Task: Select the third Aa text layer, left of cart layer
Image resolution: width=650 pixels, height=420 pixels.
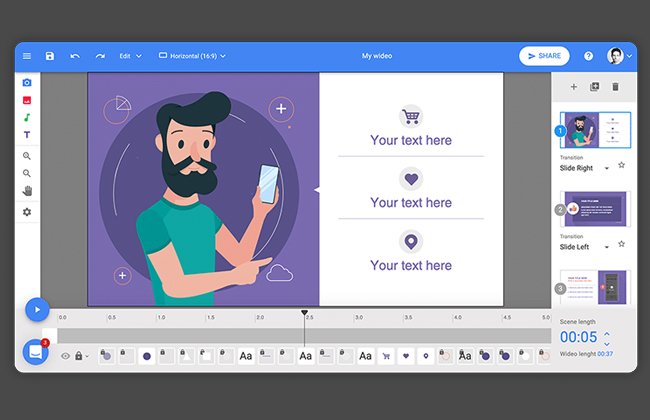Action: [x=365, y=356]
